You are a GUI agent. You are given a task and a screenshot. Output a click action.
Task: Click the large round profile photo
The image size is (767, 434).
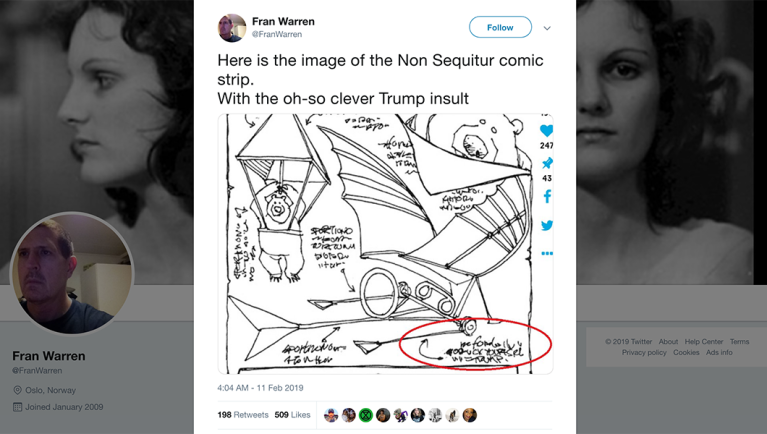click(x=72, y=272)
